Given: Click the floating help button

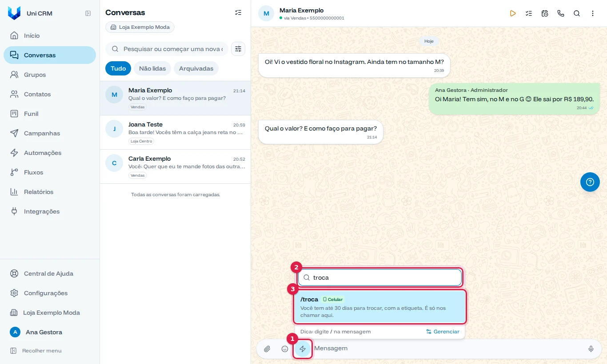Looking at the screenshot, I should (x=590, y=182).
